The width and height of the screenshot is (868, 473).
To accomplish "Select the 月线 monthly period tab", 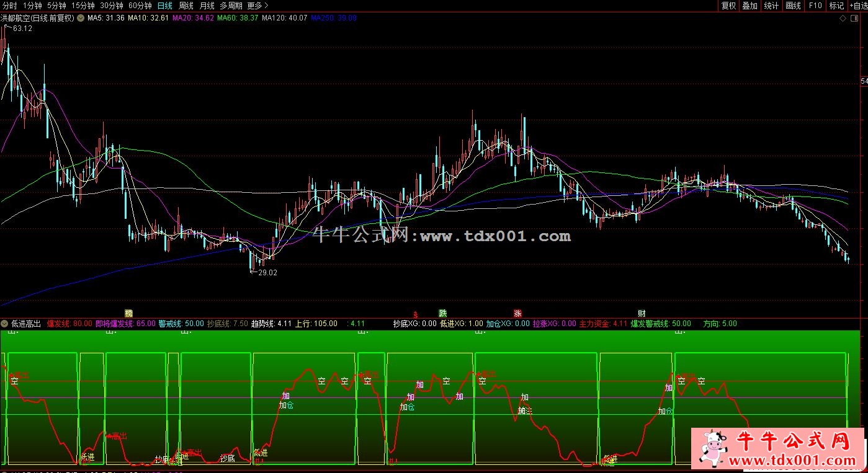I will (207, 6).
